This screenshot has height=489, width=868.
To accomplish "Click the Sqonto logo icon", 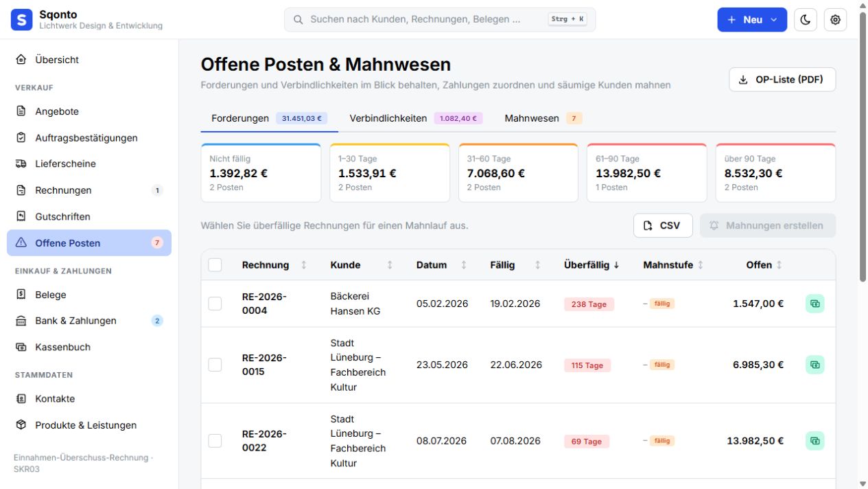I will (x=22, y=20).
